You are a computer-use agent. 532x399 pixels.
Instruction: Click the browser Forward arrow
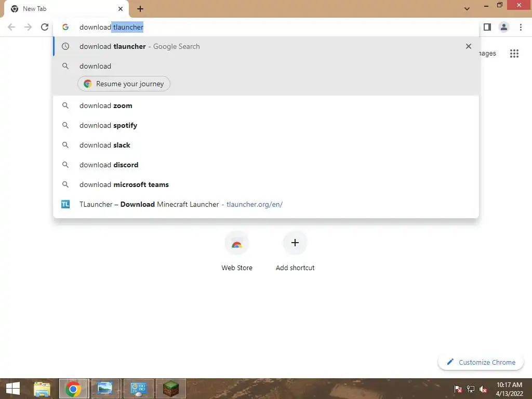[x=28, y=27]
